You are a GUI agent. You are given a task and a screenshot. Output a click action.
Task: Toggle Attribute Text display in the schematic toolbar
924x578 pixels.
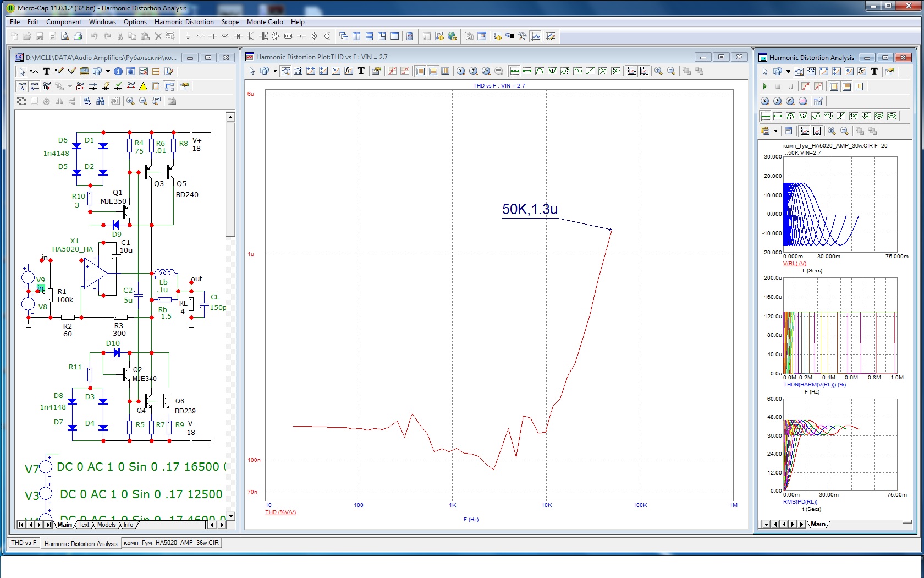(35, 86)
